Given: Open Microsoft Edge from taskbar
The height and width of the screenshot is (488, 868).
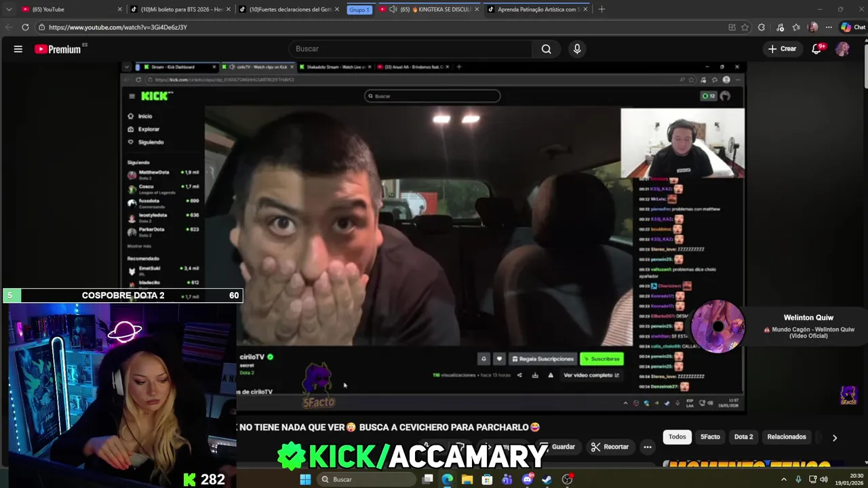Looking at the screenshot, I should click(448, 479).
